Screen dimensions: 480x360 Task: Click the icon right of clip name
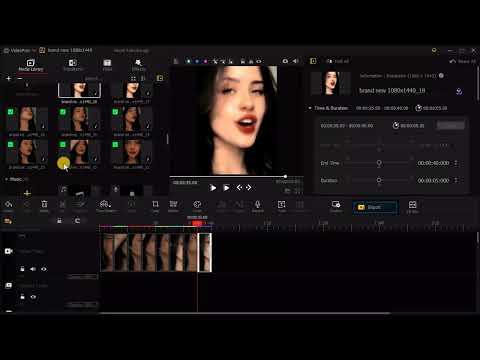pyautogui.click(x=459, y=91)
